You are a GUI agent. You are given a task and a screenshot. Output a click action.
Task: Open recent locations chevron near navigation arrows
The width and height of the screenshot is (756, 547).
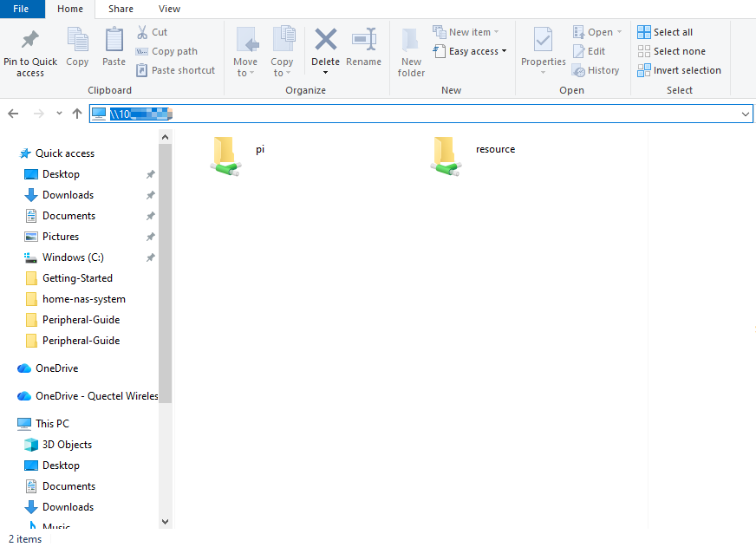click(59, 114)
